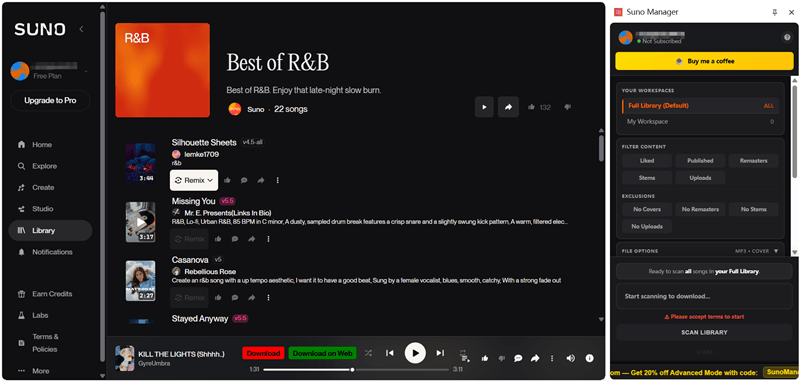
Task: Toggle shuffle in the player bar
Action: point(368,352)
